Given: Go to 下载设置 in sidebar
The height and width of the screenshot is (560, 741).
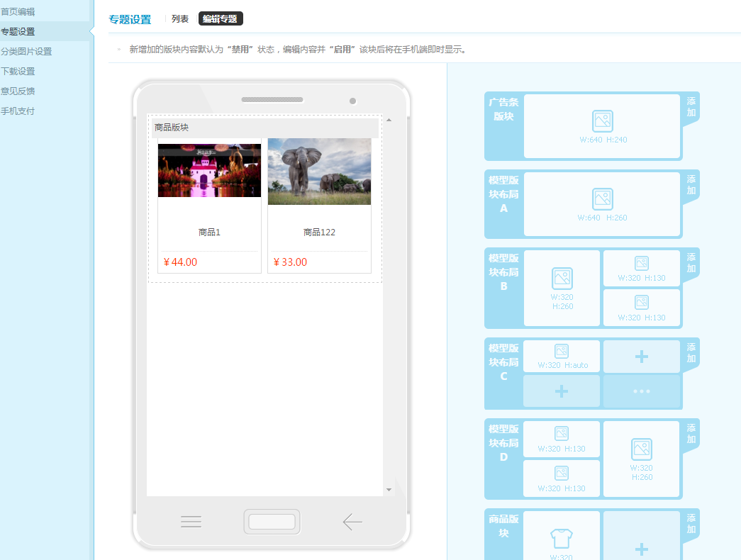Looking at the screenshot, I should coord(18,72).
